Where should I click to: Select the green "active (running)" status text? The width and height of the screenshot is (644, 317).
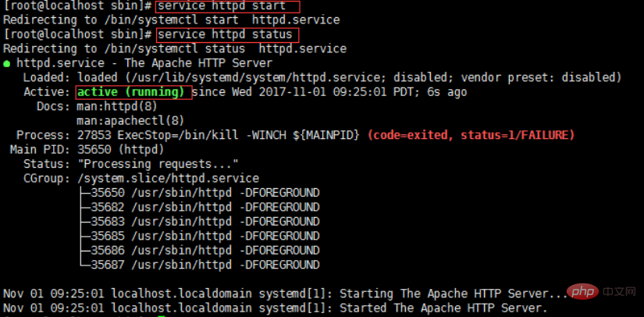pos(133,91)
